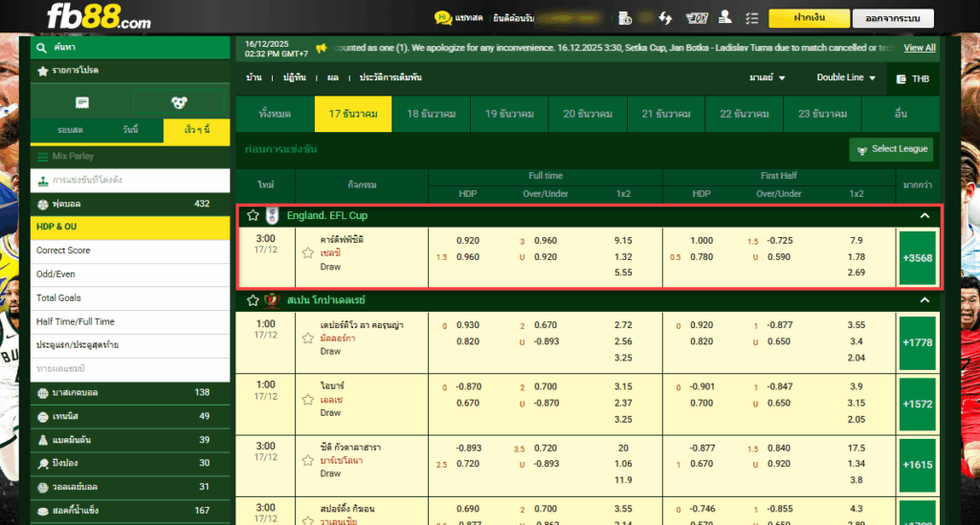
Task: Select the 20 ธันวาคม date tab
Action: coord(588,114)
